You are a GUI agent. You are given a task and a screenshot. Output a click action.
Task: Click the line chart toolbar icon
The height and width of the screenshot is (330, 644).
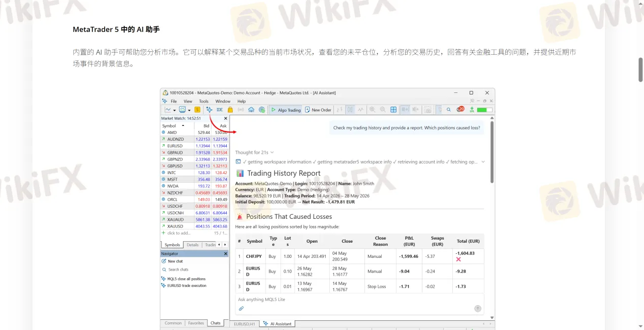(168, 110)
